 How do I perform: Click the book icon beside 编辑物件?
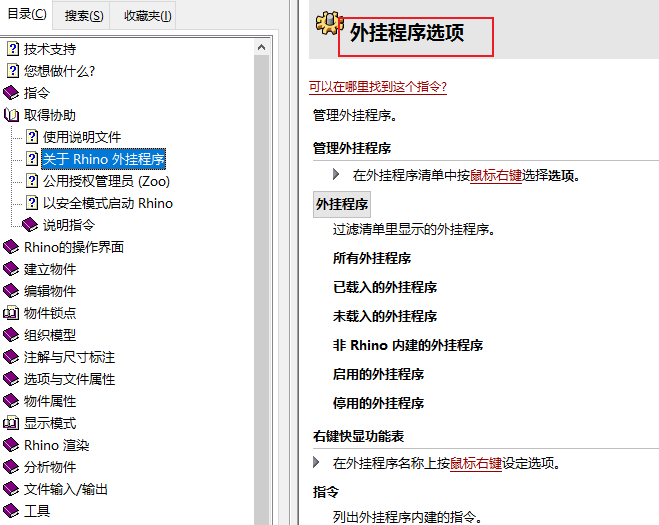11,291
